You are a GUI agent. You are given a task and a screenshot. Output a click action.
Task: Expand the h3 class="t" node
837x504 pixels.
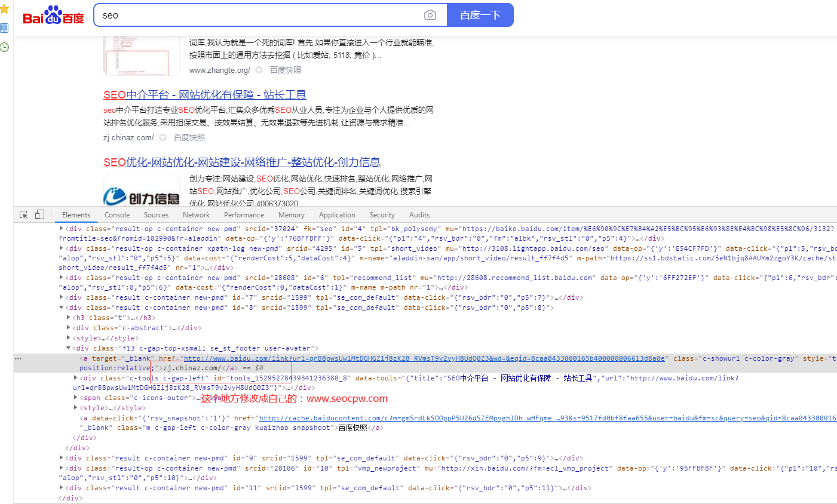(x=69, y=318)
